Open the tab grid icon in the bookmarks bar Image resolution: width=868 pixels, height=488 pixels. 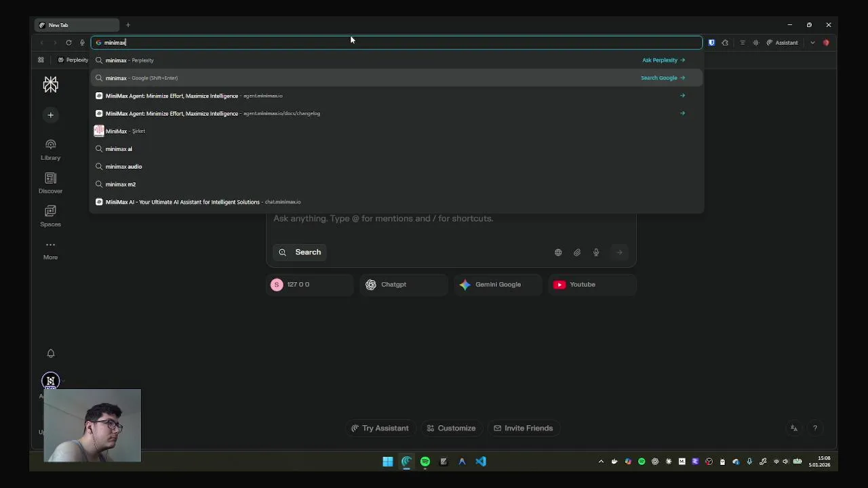coord(41,60)
